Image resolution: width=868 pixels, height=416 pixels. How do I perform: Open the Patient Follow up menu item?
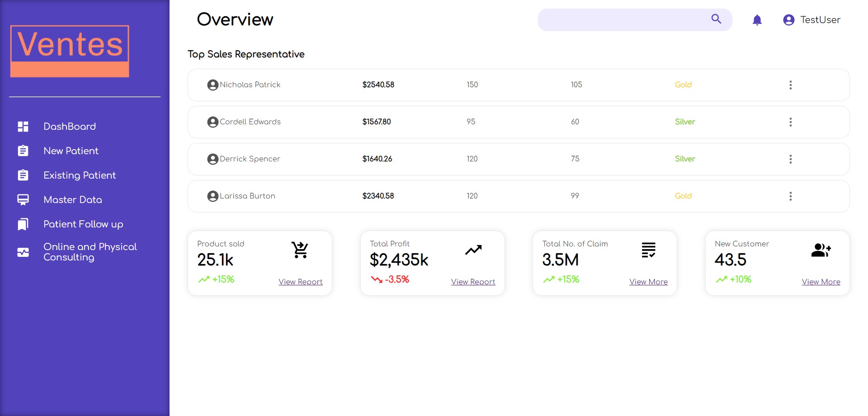pyautogui.click(x=83, y=224)
